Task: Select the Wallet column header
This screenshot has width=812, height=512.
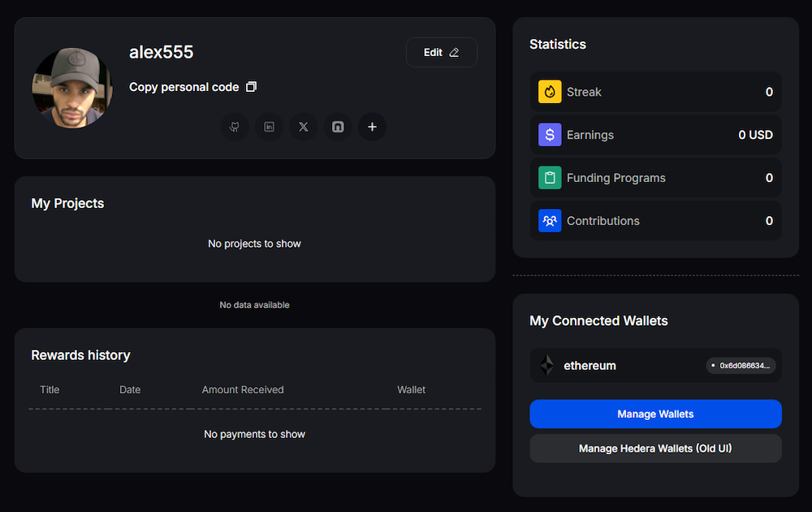Action: [x=411, y=389]
